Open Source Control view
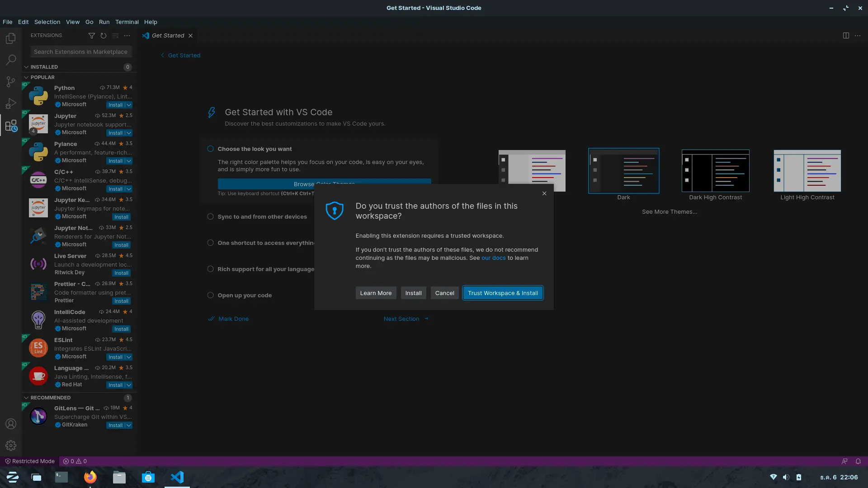Image resolution: width=868 pixels, height=488 pixels. pyautogui.click(x=11, y=82)
